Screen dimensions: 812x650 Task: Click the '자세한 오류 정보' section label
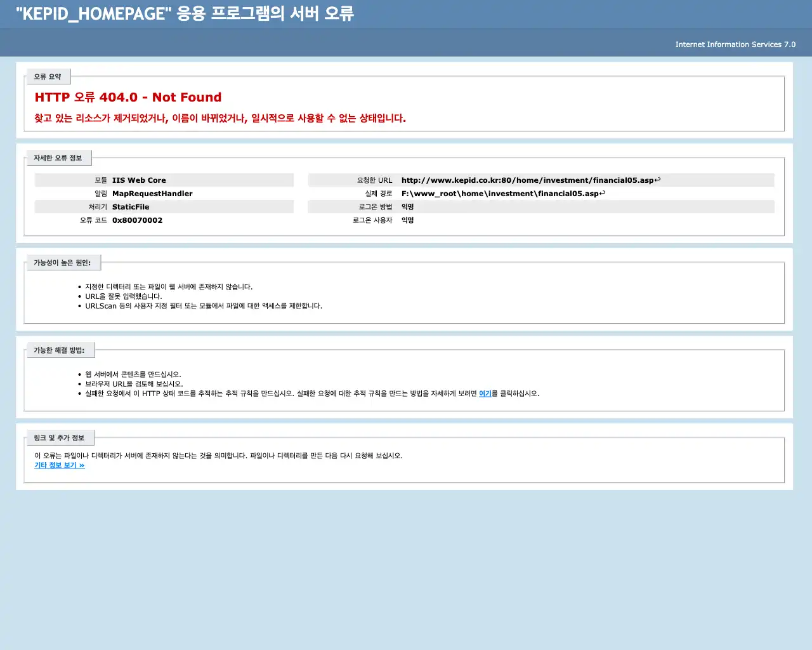(59, 157)
